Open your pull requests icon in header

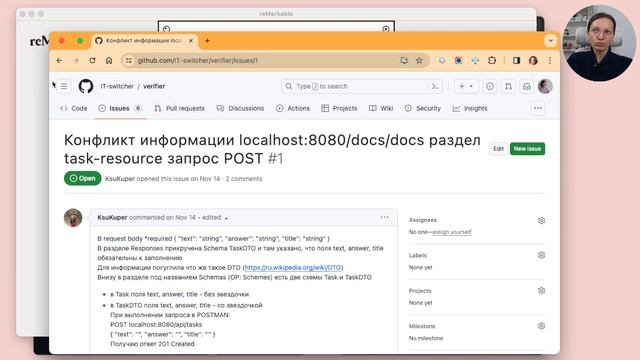tap(508, 86)
